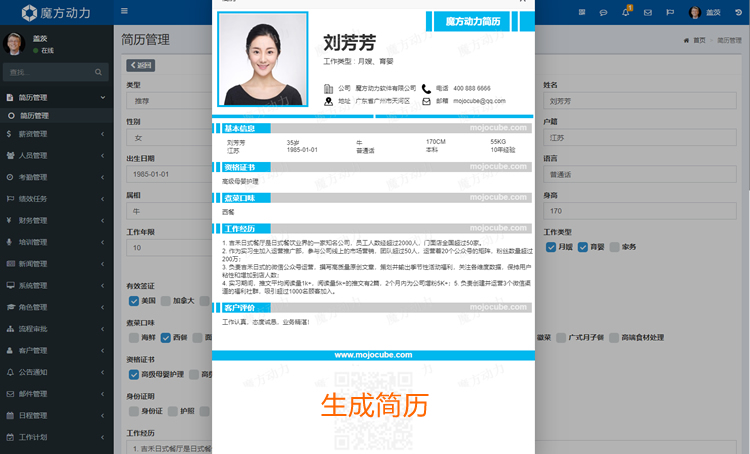Open the chat messages icon in header
This screenshot has width=750, height=454.
604,12
